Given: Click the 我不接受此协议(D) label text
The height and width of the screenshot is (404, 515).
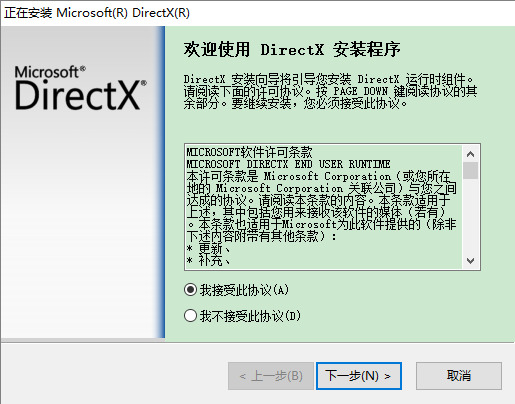Looking at the screenshot, I should tap(250, 316).
